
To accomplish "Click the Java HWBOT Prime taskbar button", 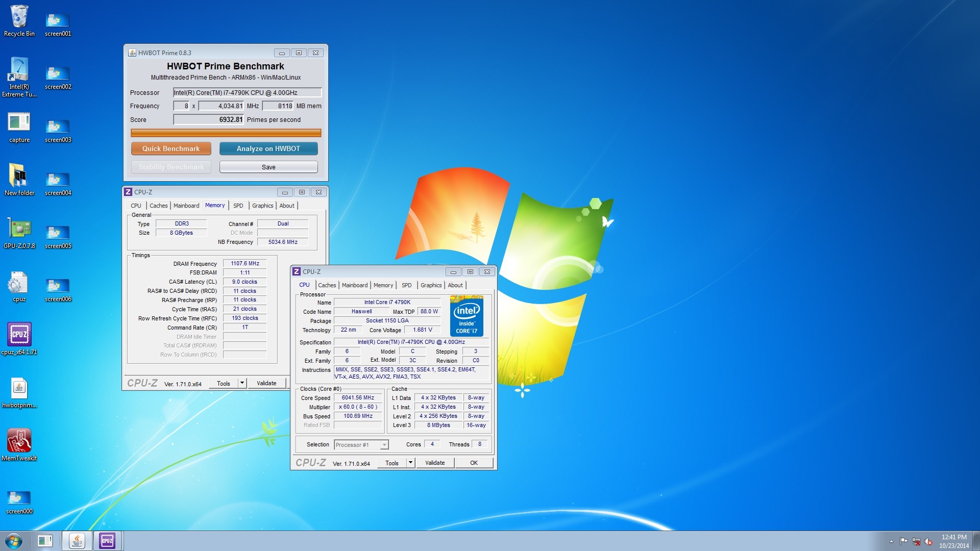I will click(x=77, y=541).
